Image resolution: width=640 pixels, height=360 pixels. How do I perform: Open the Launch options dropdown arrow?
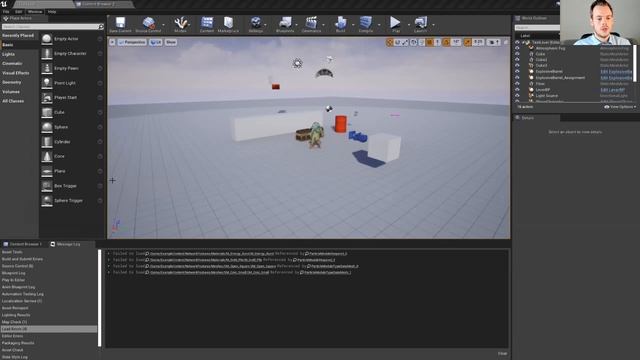(433, 25)
